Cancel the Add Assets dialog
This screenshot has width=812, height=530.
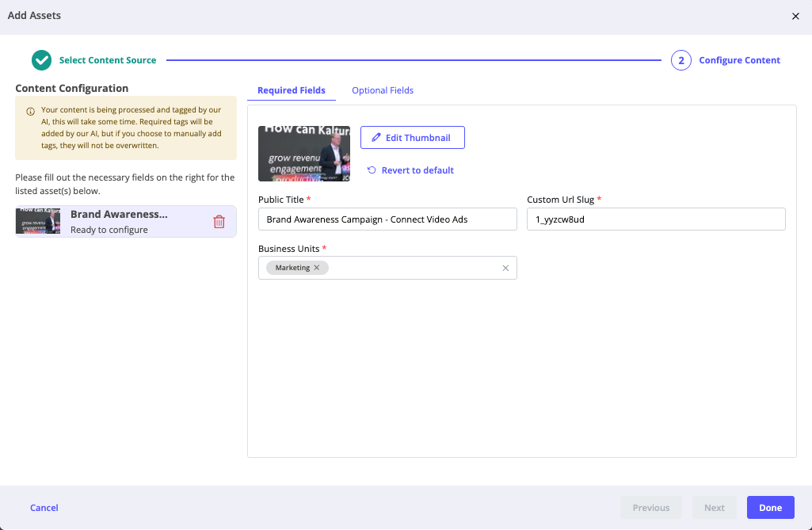pyautogui.click(x=44, y=508)
